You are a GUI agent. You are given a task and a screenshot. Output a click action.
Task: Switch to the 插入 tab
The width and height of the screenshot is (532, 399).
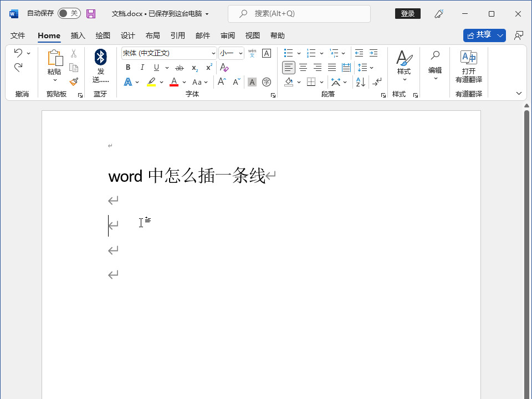(78, 35)
